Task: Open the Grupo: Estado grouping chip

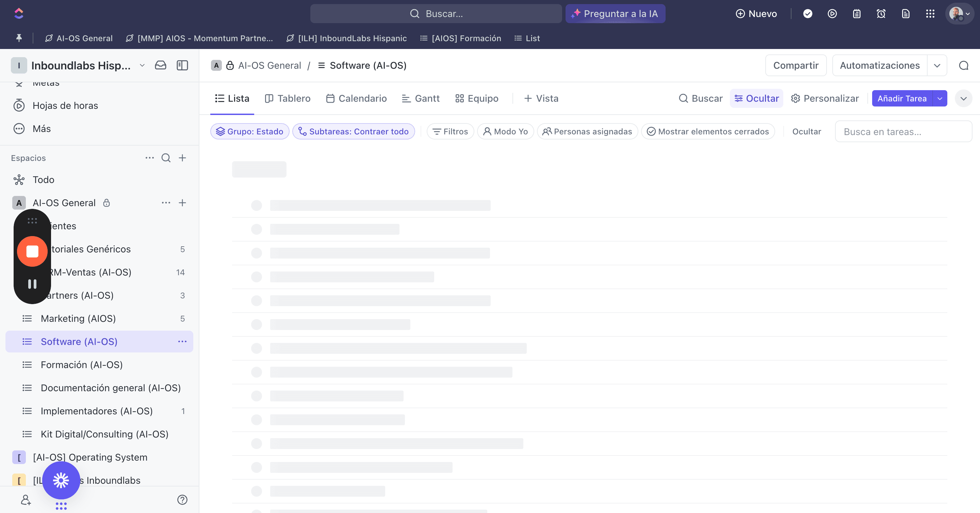Action: (249, 132)
